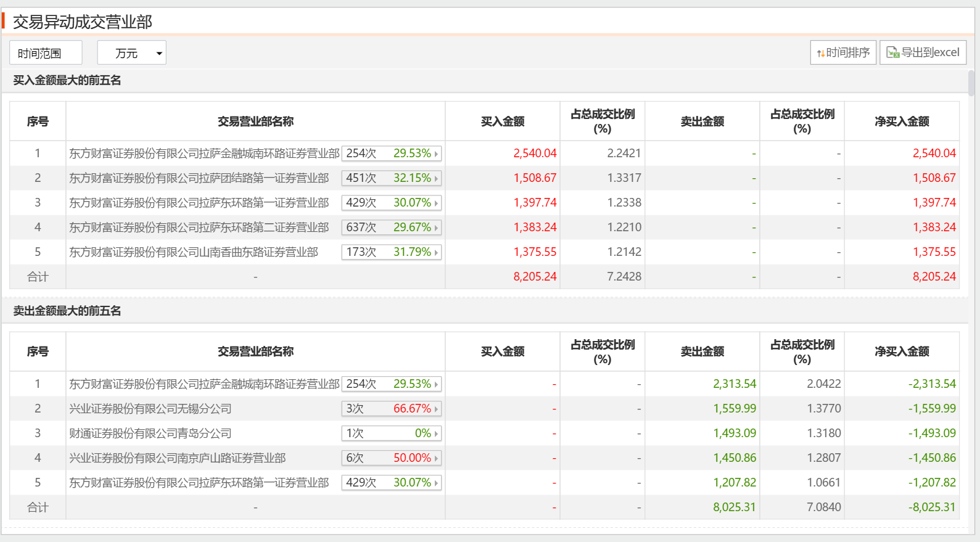Click the -8,025.31 net total value
The height and width of the screenshot is (542, 980).
(x=932, y=507)
